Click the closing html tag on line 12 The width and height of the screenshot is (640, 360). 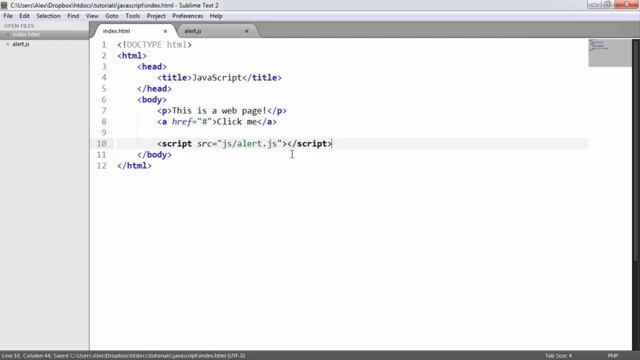point(134,166)
